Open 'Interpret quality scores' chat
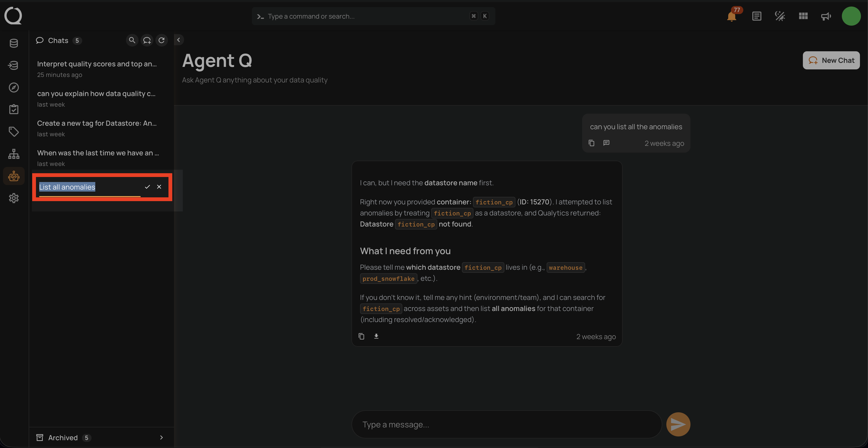The image size is (868, 448). click(97, 69)
